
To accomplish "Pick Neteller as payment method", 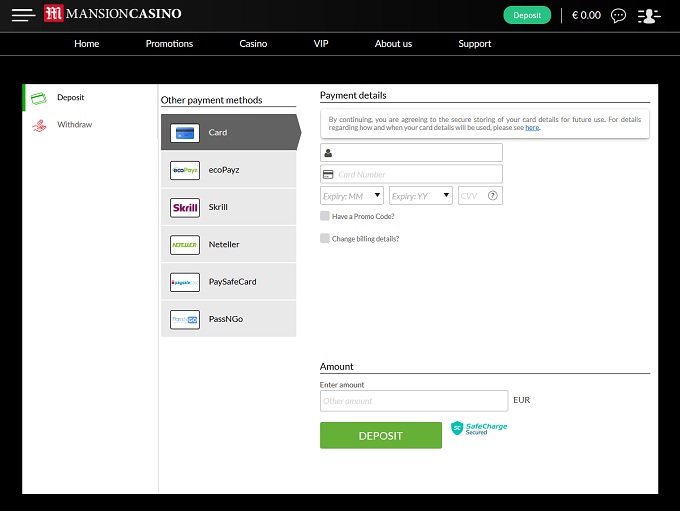I will (x=228, y=244).
